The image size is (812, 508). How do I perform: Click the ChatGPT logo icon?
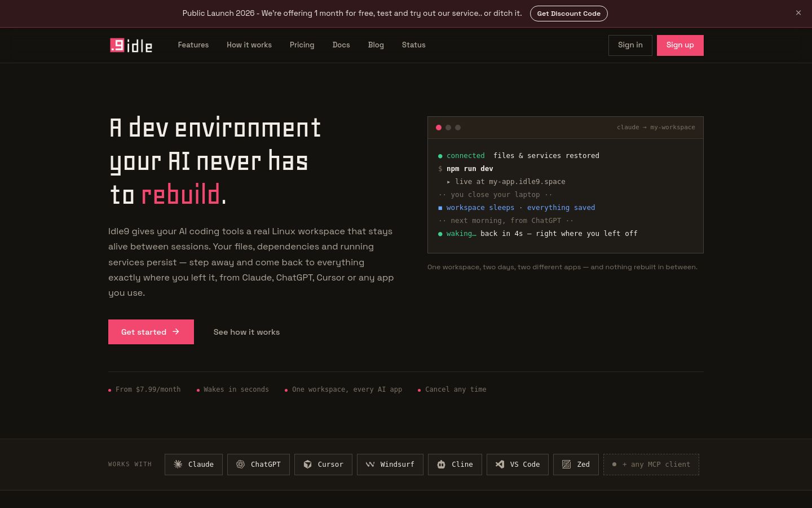pyautogui.click(x=241, y=465)
